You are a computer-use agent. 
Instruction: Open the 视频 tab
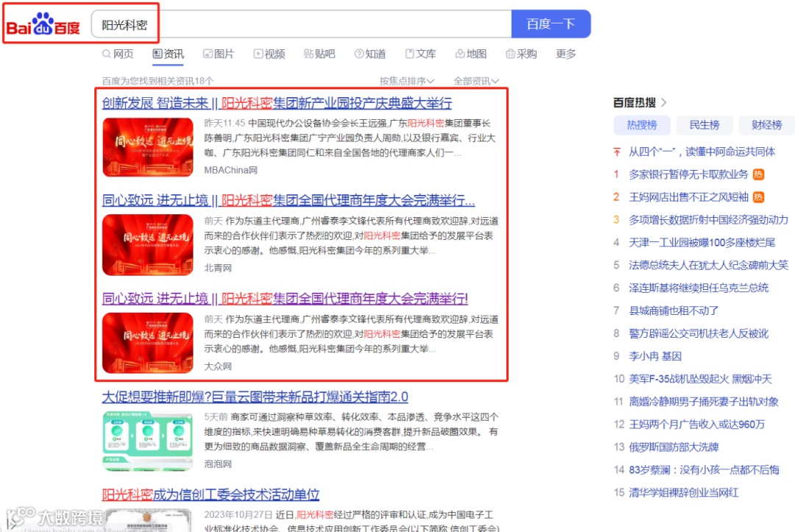(x=269, y=54)
